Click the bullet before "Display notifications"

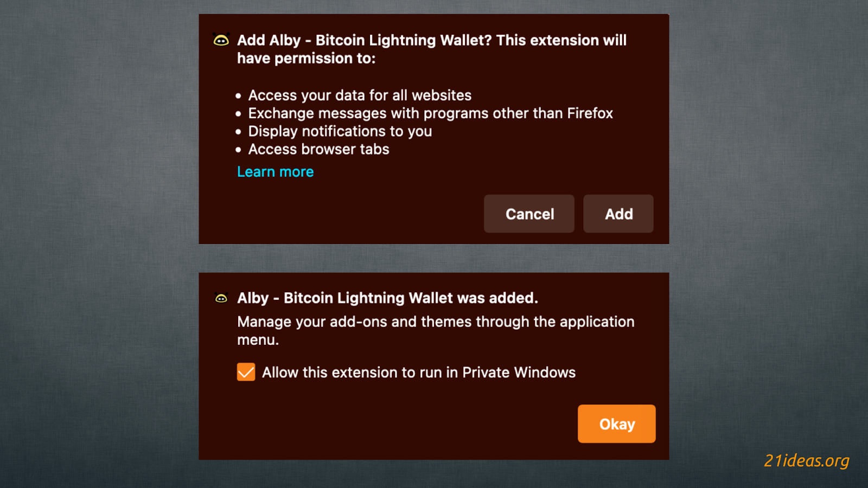[x=238, y=132]
